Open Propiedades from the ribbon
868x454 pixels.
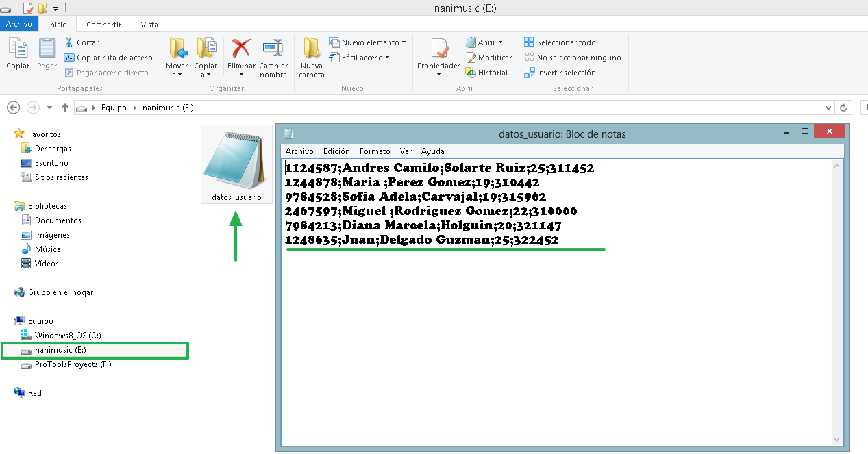(x=438, y=55)
